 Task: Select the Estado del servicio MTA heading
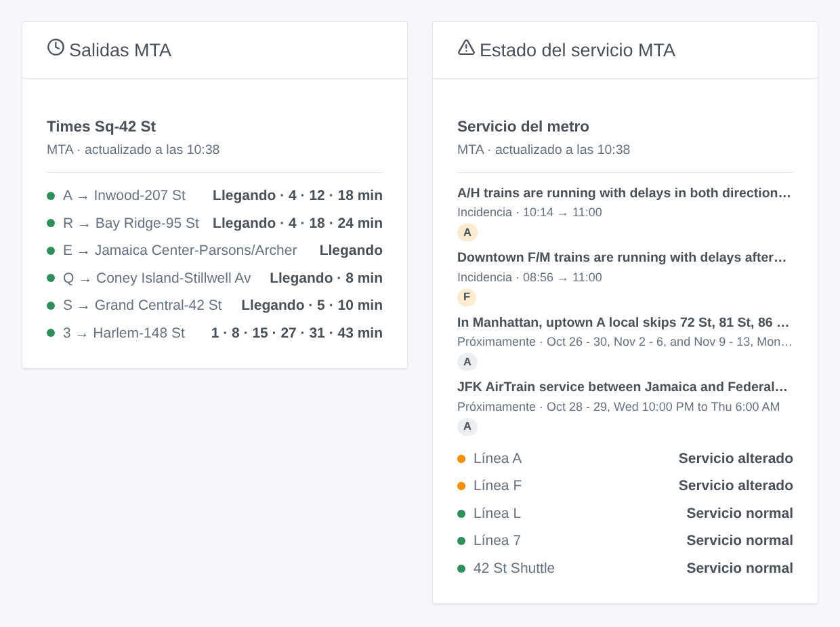577,50
